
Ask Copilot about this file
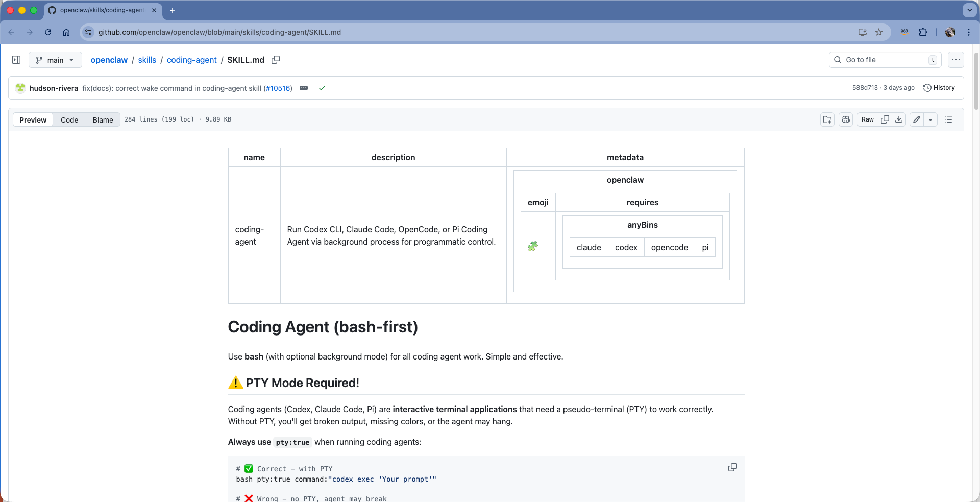(x=846, y=119)
